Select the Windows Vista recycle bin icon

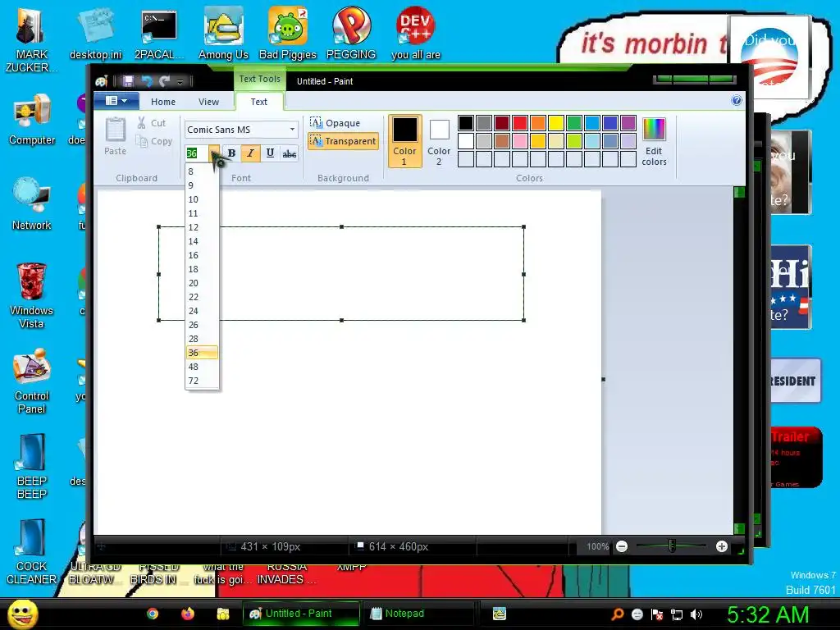click(x=32, y=295)
